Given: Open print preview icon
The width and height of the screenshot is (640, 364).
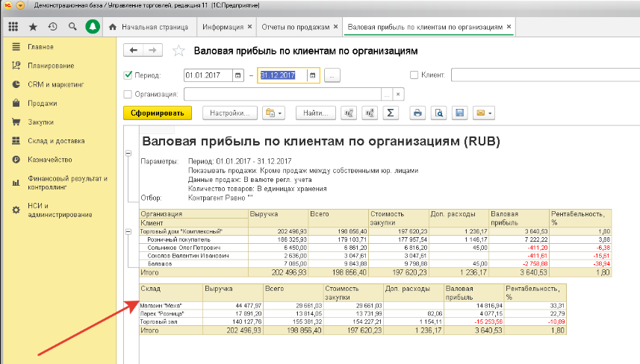Looking at the screenshot, I should [x=439, y=113].
